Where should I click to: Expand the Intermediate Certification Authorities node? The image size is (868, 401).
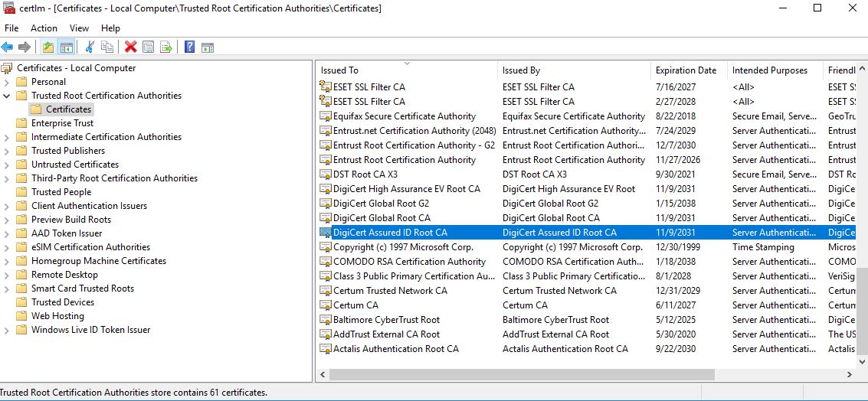7,137
